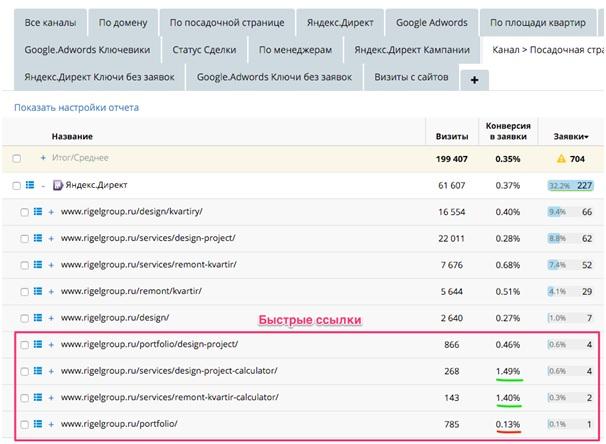The width and height of the screenshot is (606, 444).
Task: Switch to the Яндекс.Директ tab
Action: [340, 22]
